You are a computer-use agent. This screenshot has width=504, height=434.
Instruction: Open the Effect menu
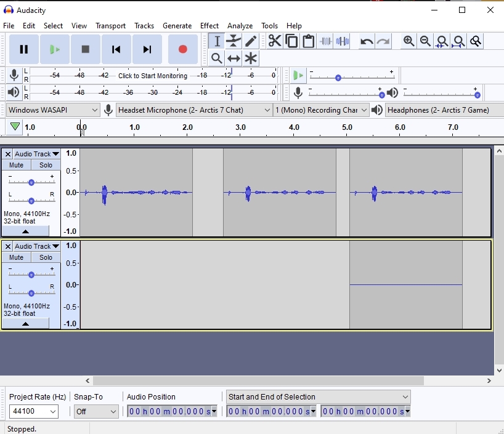click(209, 26)
